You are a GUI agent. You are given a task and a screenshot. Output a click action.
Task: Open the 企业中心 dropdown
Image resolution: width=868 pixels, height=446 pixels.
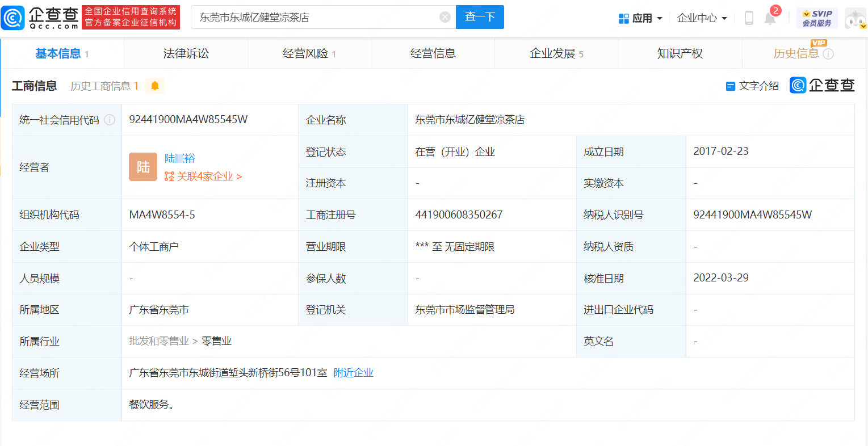pyautogui.click(x=702, y=18)
